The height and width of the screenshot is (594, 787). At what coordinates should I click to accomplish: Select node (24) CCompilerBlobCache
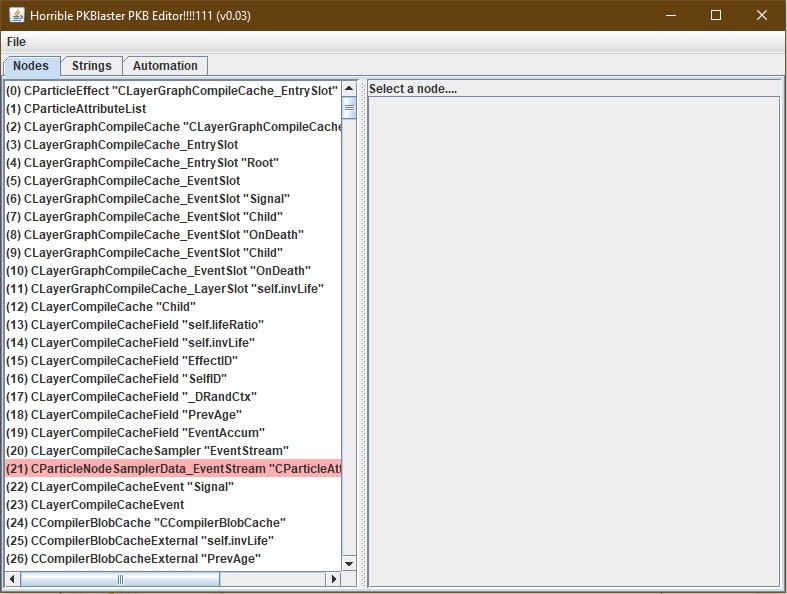[x=173, y=523]
